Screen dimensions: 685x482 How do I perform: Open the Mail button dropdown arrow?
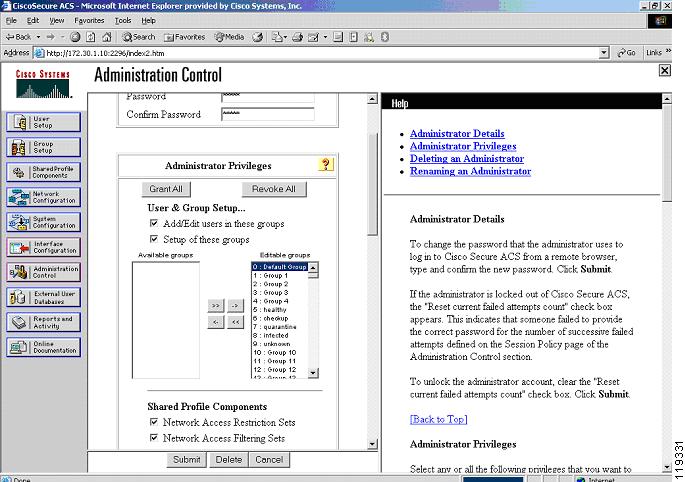285,37
